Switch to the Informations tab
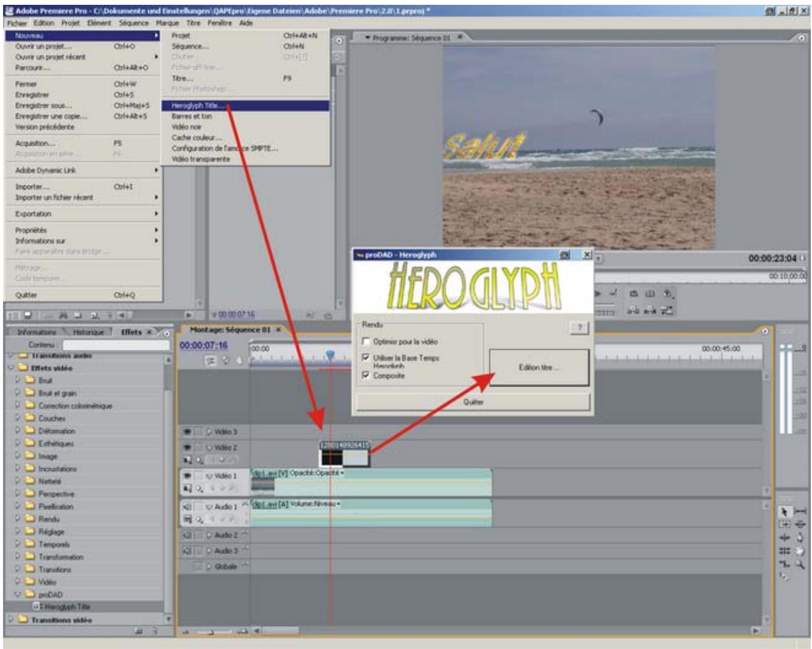 tap(36, 332)
